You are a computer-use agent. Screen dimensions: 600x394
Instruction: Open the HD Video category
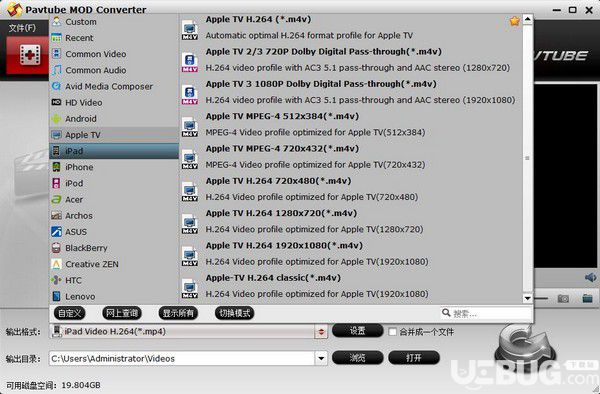pos(114,103)
